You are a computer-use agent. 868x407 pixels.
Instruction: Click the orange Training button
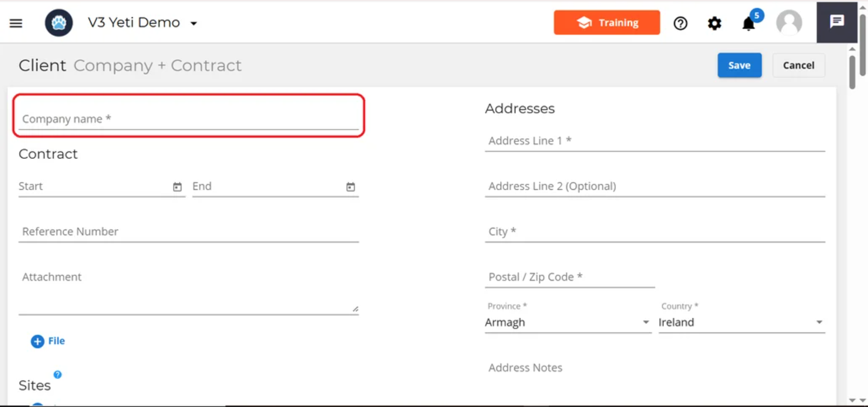pos(607,22)
